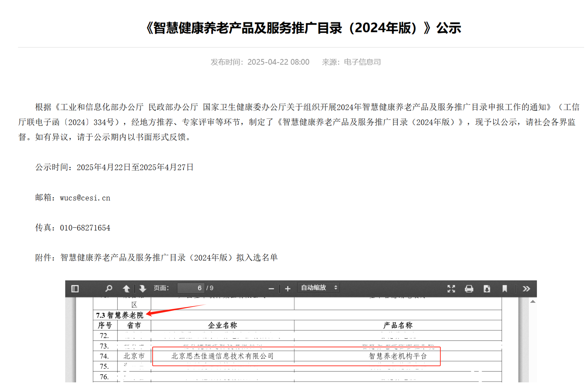The image size is (588, 386).
Task: Zoom out of the PDF document
Action: (271, 289)
